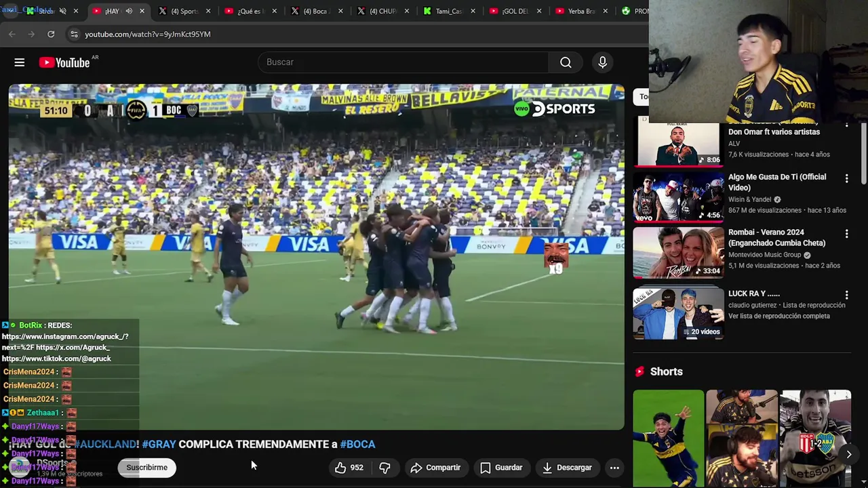Open options for Don Omar video
The image size is (868, 488).
point(846,126)
